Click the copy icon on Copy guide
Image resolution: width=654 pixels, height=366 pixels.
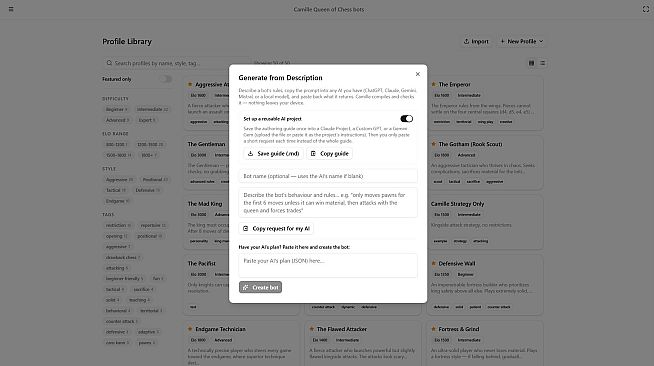pyautogui.click(x=313, y=153)
